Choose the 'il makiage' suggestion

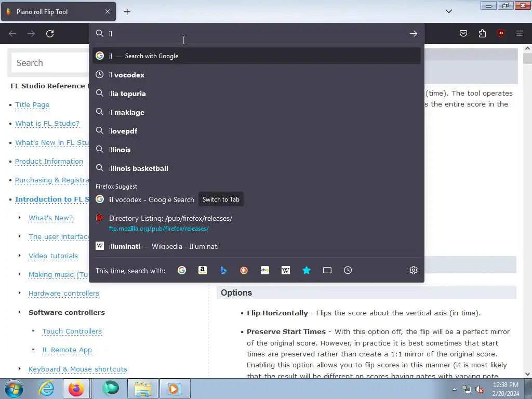tap(257, 112)
